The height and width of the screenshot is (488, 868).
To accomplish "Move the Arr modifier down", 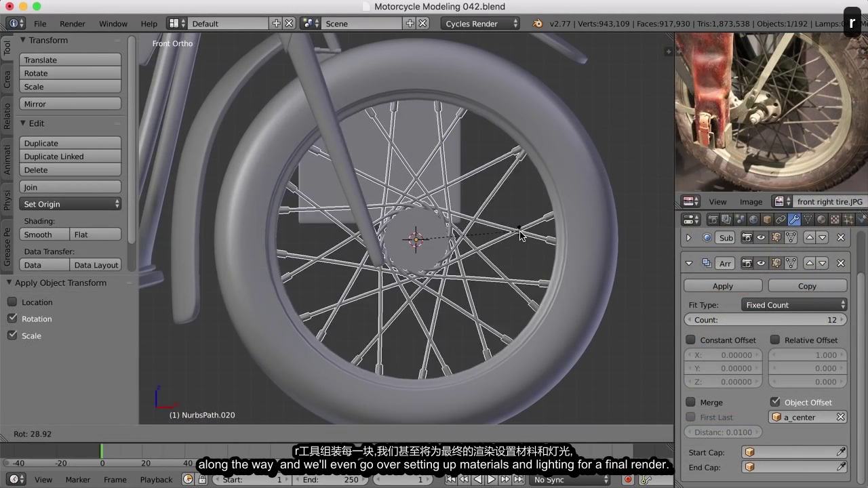I will tap(823, 263).
